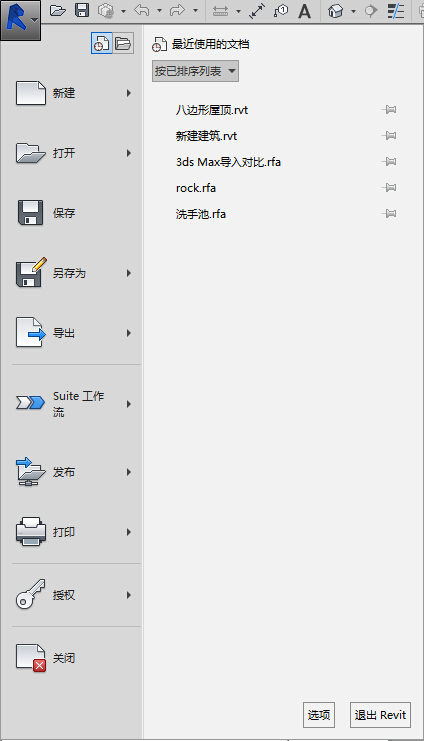This screenshot has width=424, height=741.
Task: Open recent file 洗手池.rfa
Action: (x=200, y=214)
